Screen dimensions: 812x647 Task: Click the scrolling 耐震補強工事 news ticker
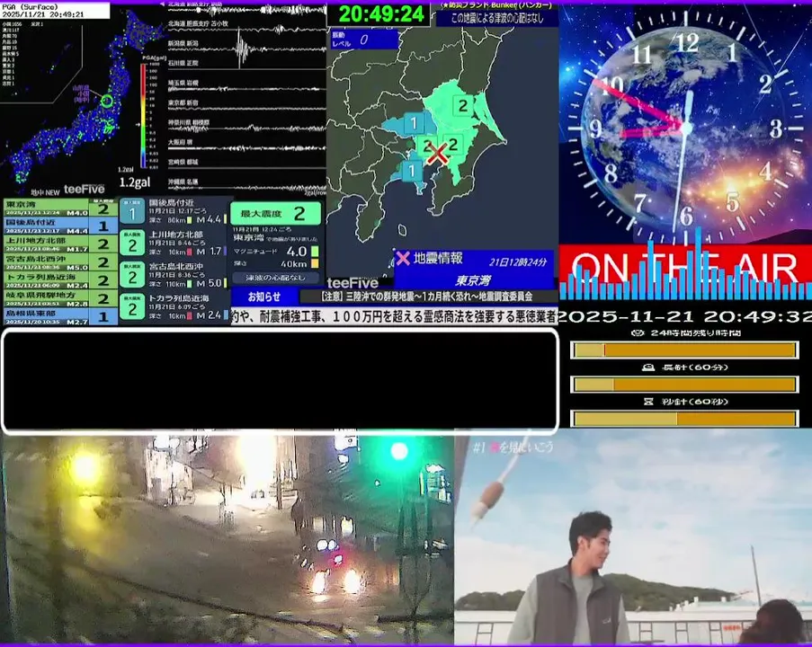(x=394, y=316)
